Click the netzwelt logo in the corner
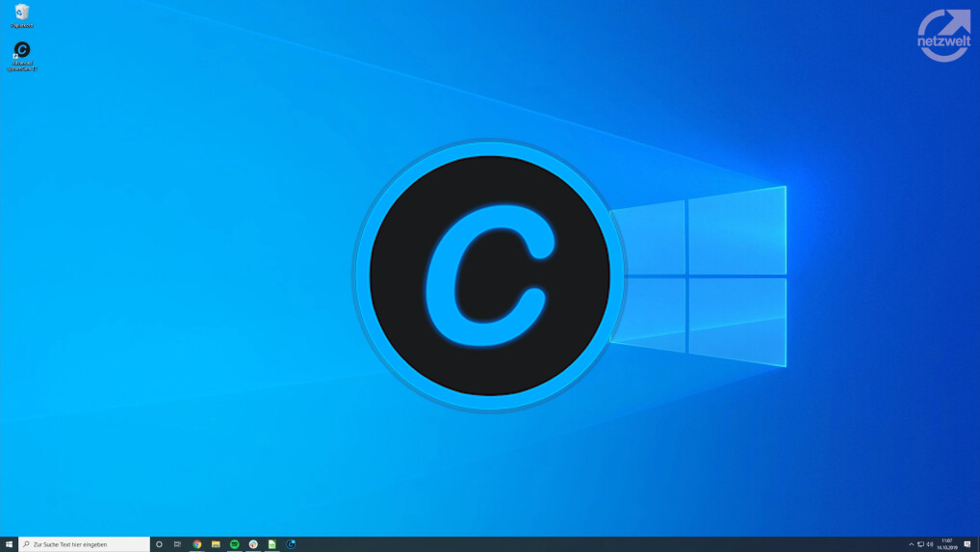Viewport: 980px width, 552px height. point(943,36)
